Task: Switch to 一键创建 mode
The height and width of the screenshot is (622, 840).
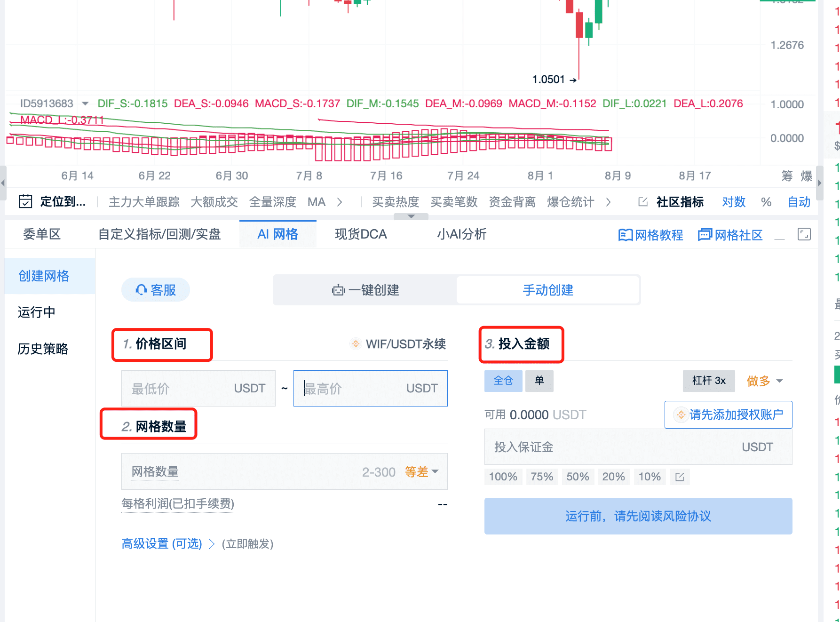Action: coord(365,290)
